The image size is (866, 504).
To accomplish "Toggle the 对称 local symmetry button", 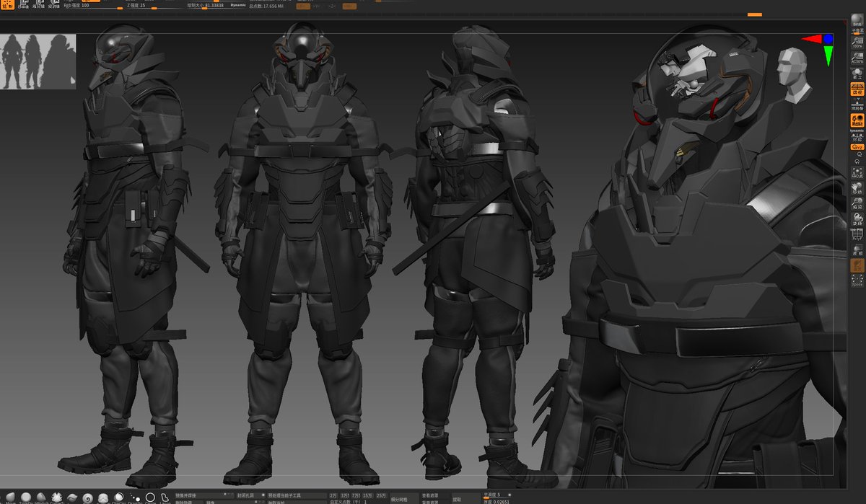I will pyautogui.click(x=857, y=138).
